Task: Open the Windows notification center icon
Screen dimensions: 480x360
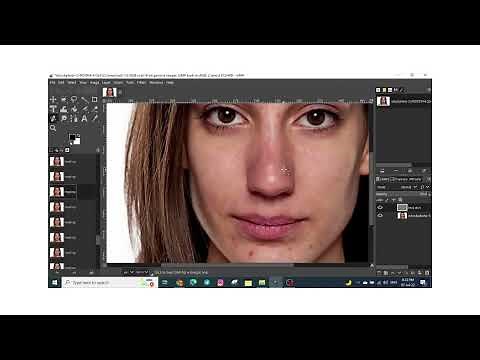Action: (x=423, y=283)
